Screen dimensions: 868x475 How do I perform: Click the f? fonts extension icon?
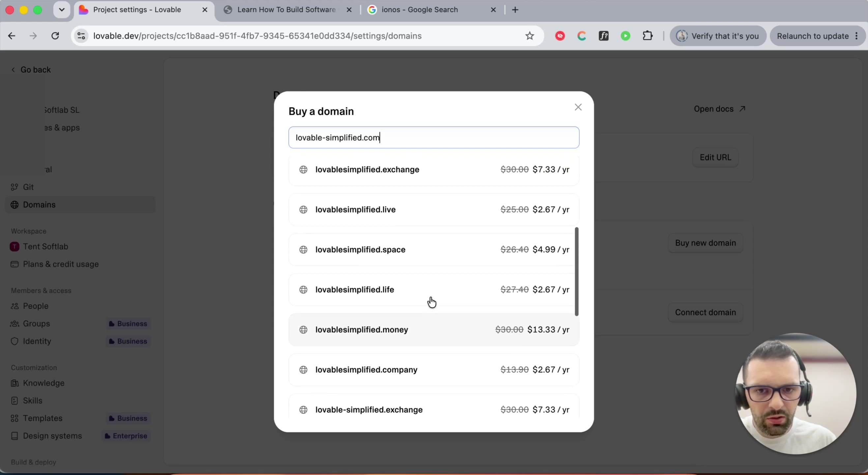coord(604,36)
